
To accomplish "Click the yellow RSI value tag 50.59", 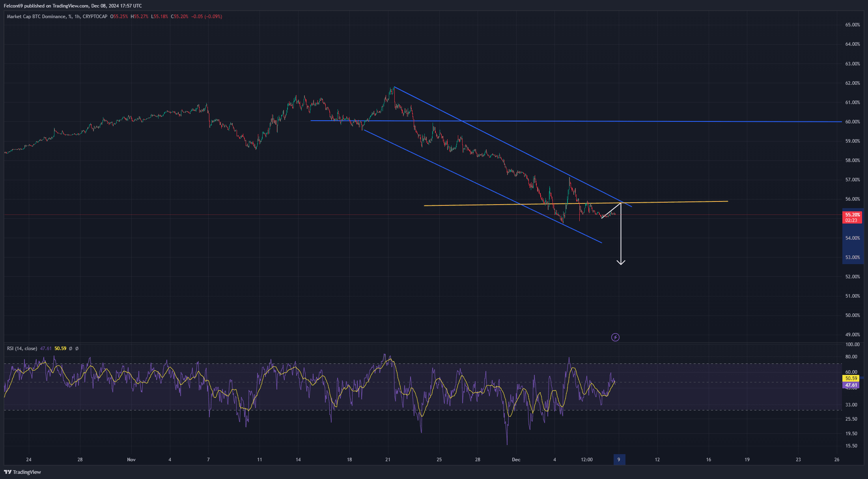I will point(850,378).
